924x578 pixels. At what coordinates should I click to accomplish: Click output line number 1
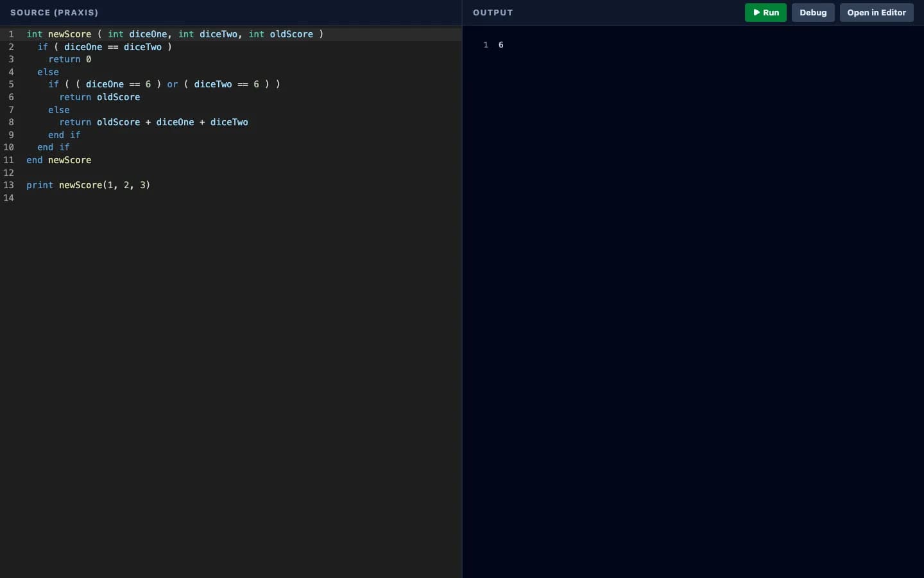(x=486, y=45)
